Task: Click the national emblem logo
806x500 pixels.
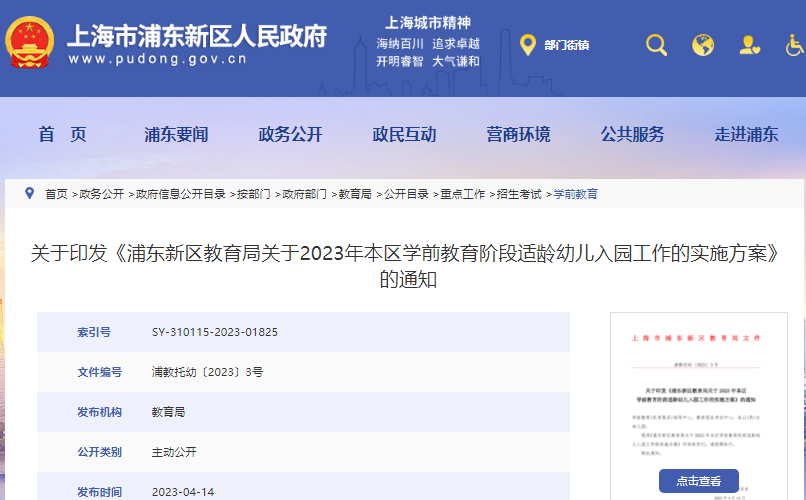Action: tap(29, 42)
